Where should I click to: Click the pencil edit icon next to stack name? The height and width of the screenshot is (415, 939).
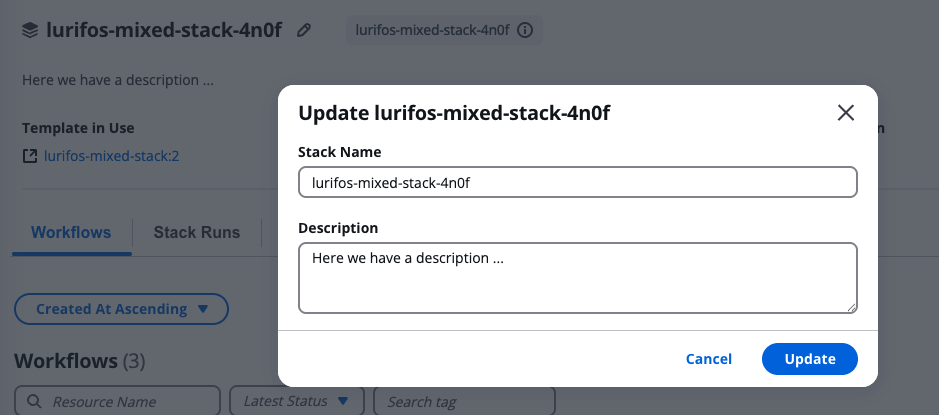304,30
